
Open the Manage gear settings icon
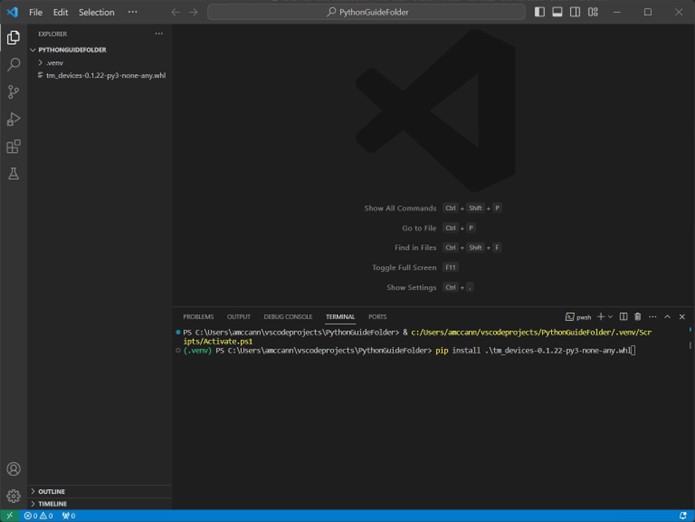click(13, 496)
